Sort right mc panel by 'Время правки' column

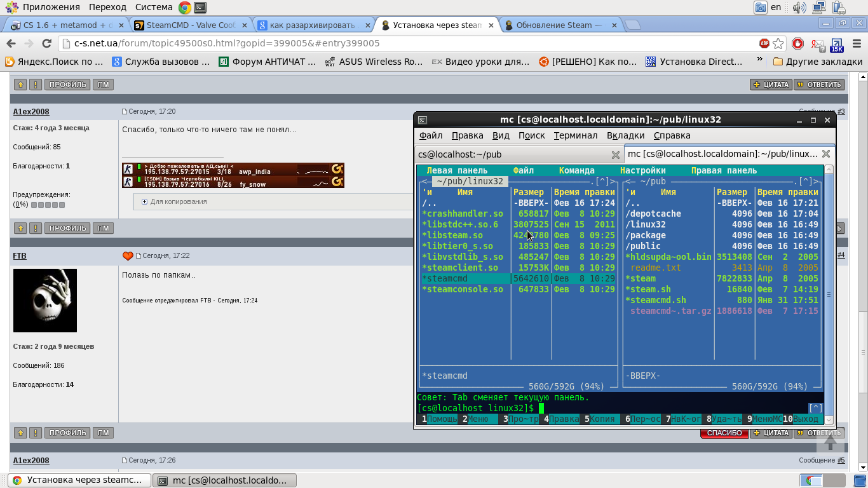click(x=788, y=192)
